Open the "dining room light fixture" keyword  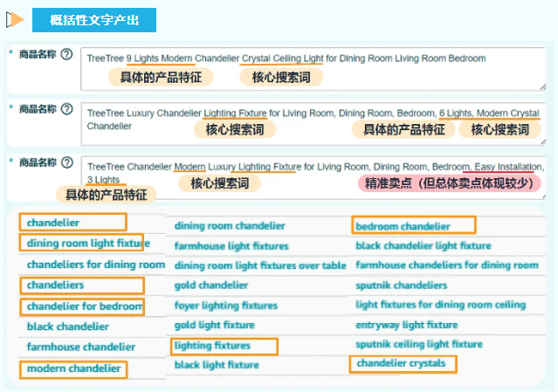(x=83, y=244)
